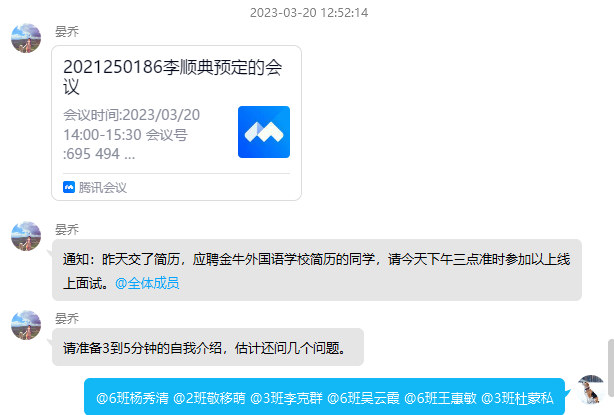This screenshot has width=614, height=415.
Task: Click the @3班李克群 mention
Action: pyautogui.click(x=286, y=399)
